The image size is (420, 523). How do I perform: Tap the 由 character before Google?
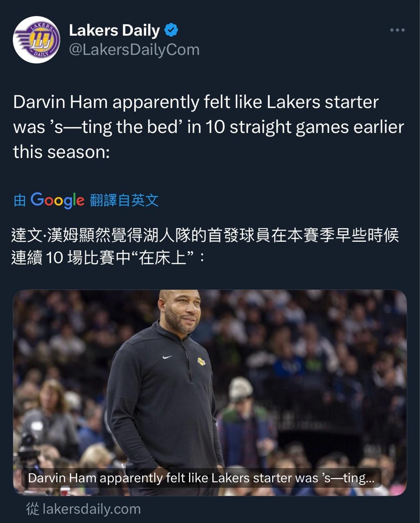point(20,200)
